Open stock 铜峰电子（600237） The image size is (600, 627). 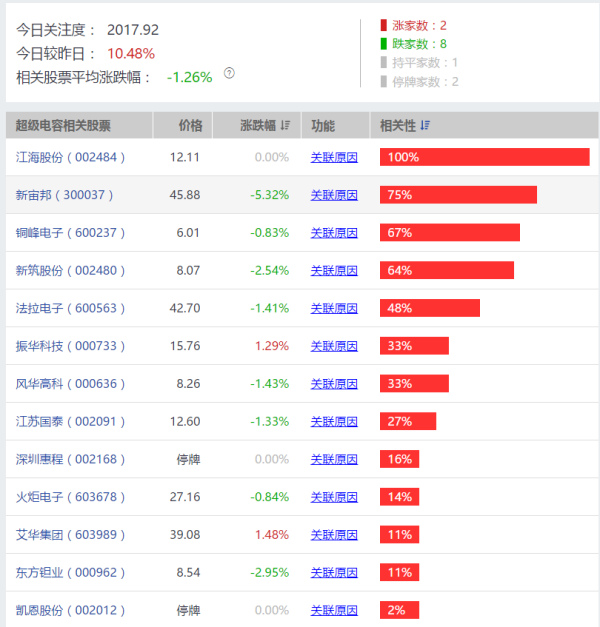coord(70,233)
